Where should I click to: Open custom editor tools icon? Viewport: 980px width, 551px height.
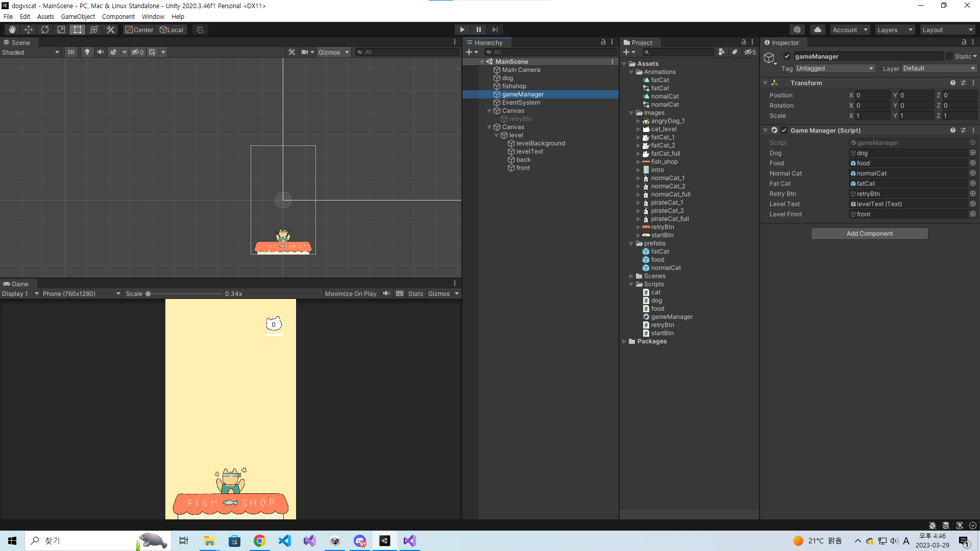(110, 30)
